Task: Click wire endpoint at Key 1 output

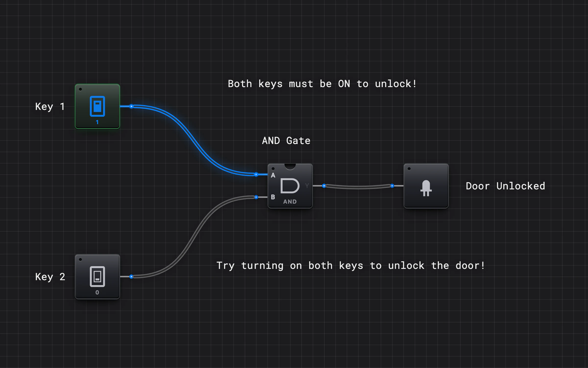Action: coord(131,106)
